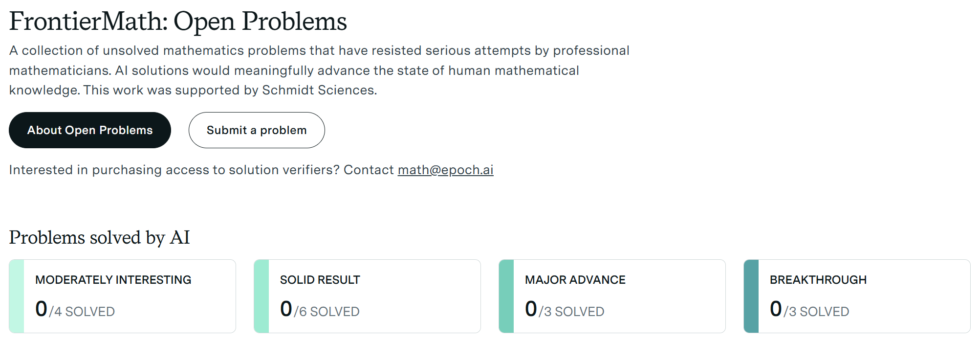Select the BREAKTHROUGH card title
Image resolution: width=980 pixels, height=342 pixels.
[818, 280]
